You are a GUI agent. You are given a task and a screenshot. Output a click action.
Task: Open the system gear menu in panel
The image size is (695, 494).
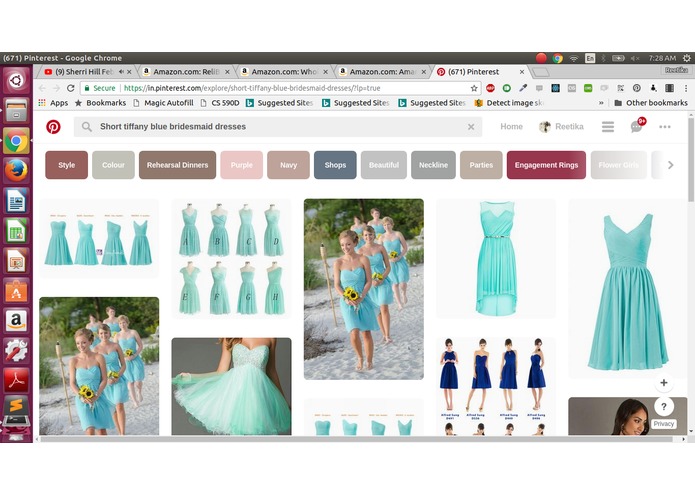686,58
